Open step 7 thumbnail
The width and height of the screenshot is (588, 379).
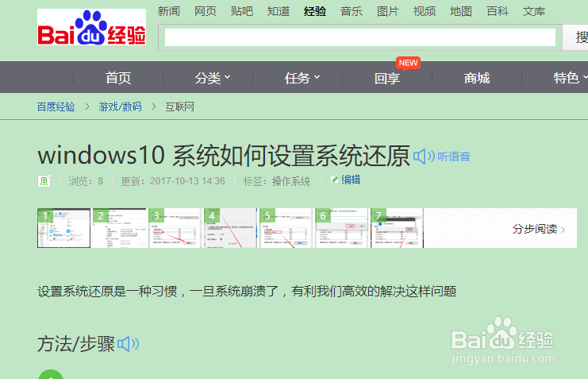click(397, 228)
